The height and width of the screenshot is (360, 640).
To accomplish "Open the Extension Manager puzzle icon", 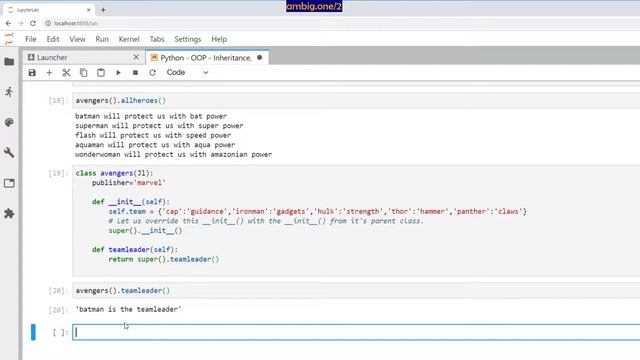I will [x=9, y=213].
